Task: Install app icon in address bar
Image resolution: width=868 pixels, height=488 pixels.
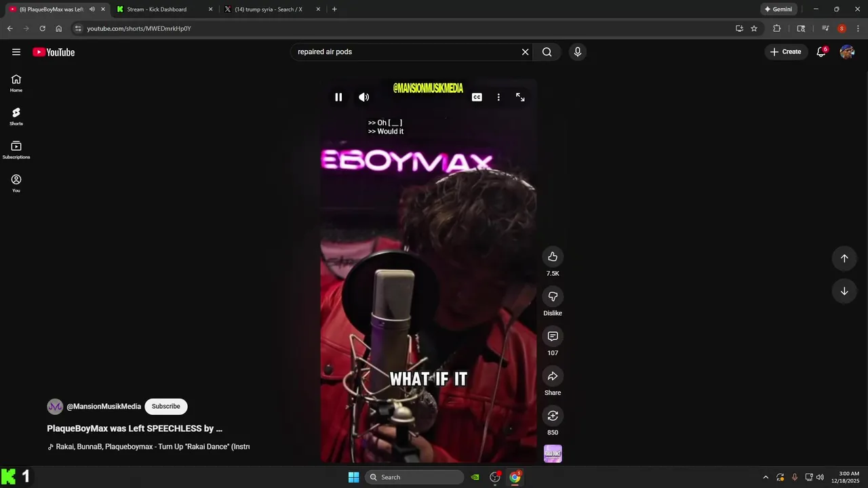Action: tap(739, 28)
